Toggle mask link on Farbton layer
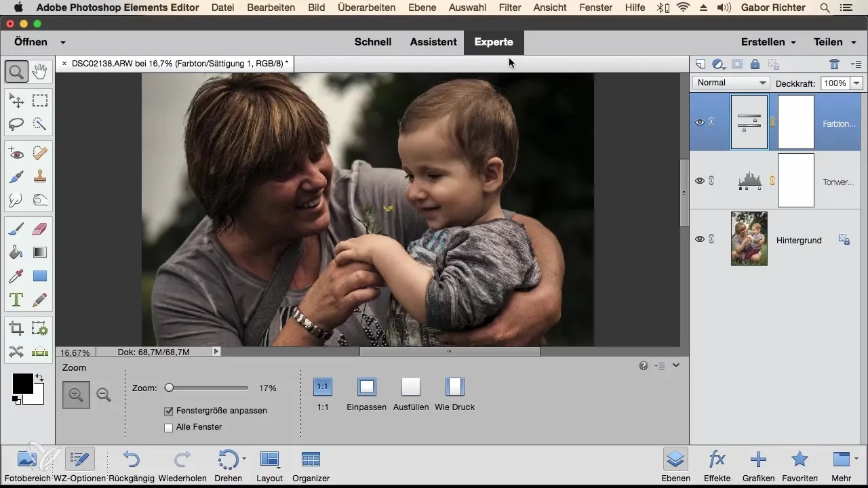This screenshot has height=488, width=868. click(772, 123)
